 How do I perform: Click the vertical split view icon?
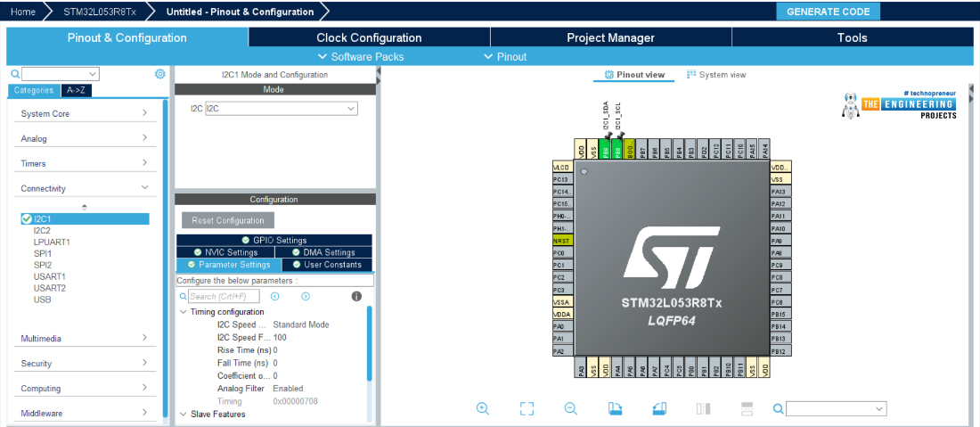coord(703,408)
